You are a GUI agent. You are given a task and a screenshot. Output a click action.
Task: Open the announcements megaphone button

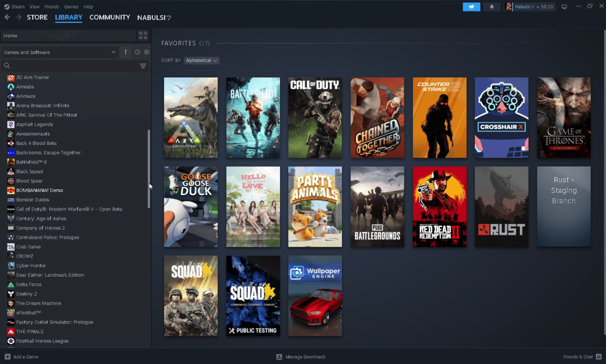[471, 7]
